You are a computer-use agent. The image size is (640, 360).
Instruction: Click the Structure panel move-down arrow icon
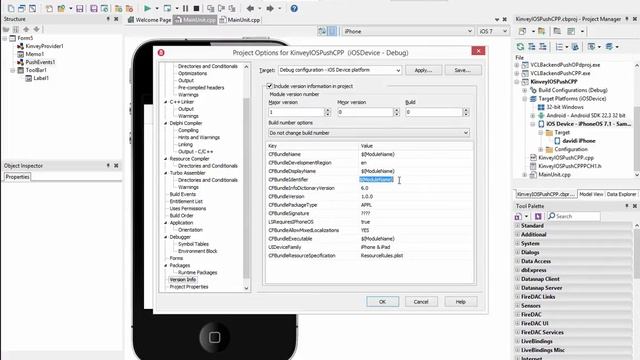[x=36, y=29]
